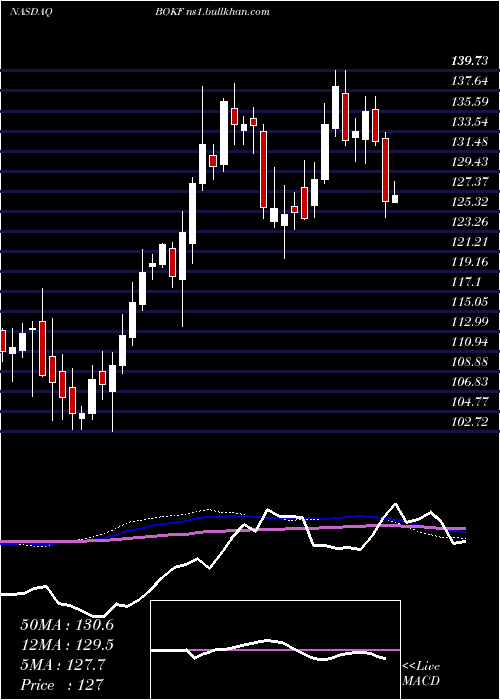Select the 115.05 price axis label
Viewport: 500px width, 700px height.
pos(469,302)
